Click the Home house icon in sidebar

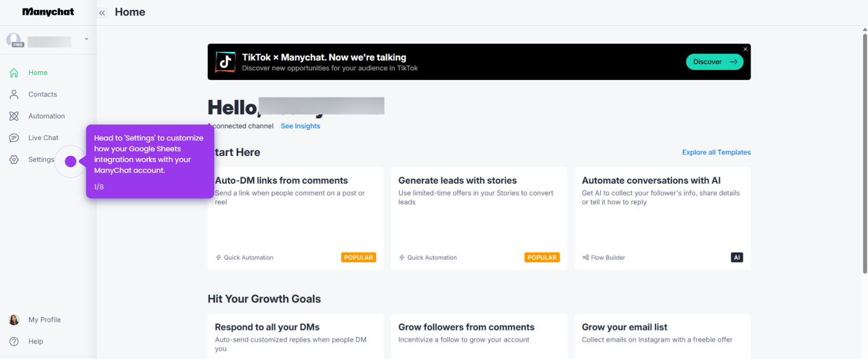pos(14,73)
